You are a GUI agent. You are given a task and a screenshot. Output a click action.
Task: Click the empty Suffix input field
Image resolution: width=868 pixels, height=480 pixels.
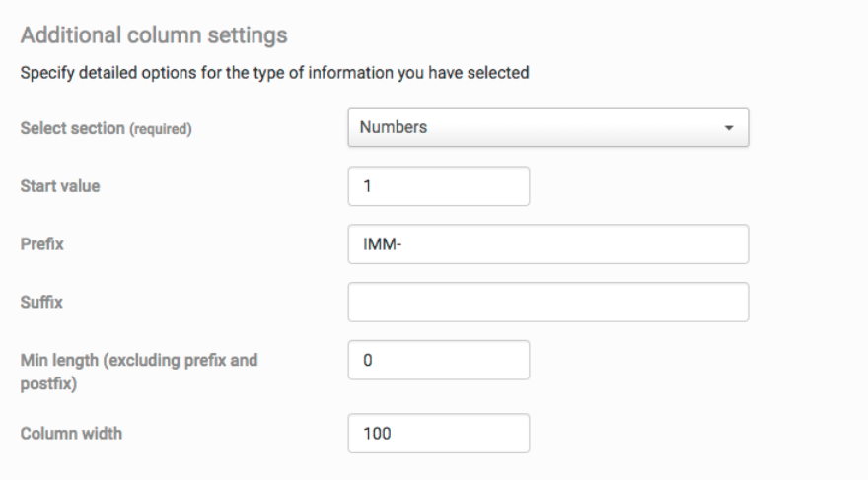tap(547, 303)
